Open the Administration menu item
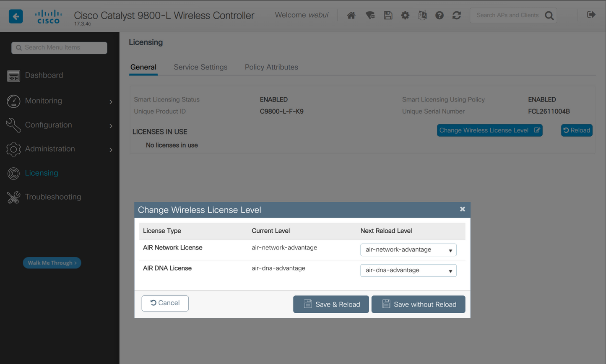Viewport: 606px width, 364px height. [50, 149]
